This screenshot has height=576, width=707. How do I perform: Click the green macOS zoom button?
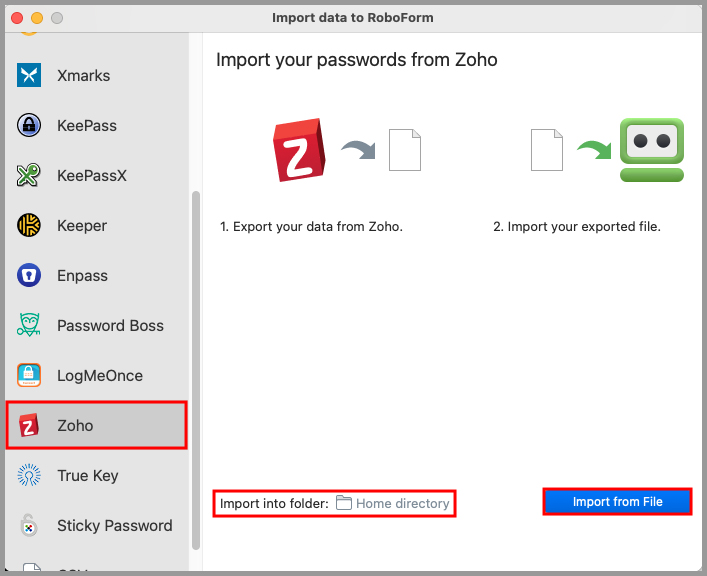[x=56, y=18]
